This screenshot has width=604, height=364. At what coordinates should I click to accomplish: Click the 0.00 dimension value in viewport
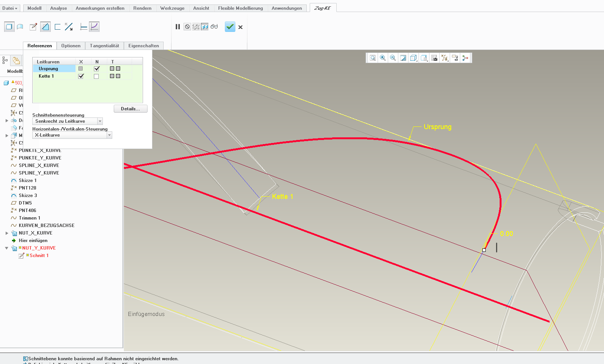tap(506, 234)
